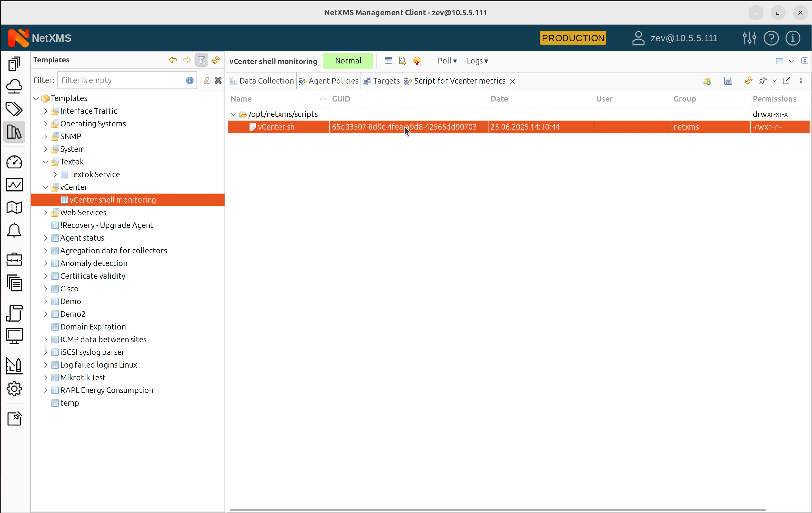Select the Configuration gear icon in sidebar
Screen dimensions: 812x513
point(14,389)
